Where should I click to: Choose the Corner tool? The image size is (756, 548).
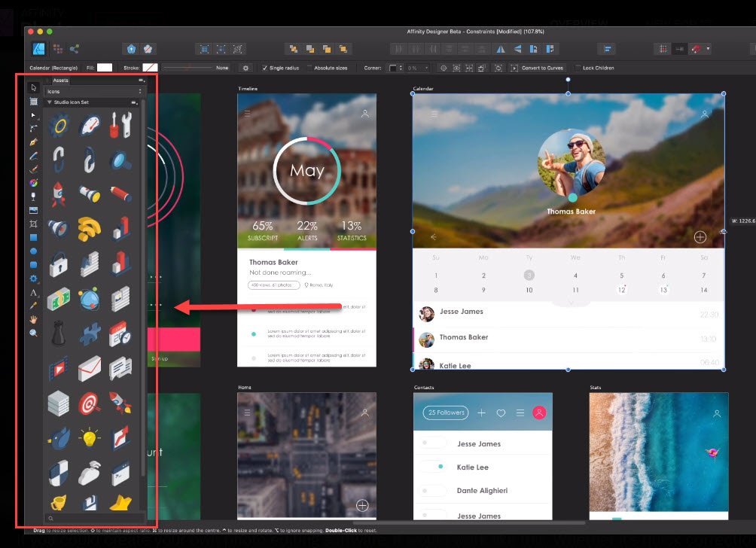33,128
